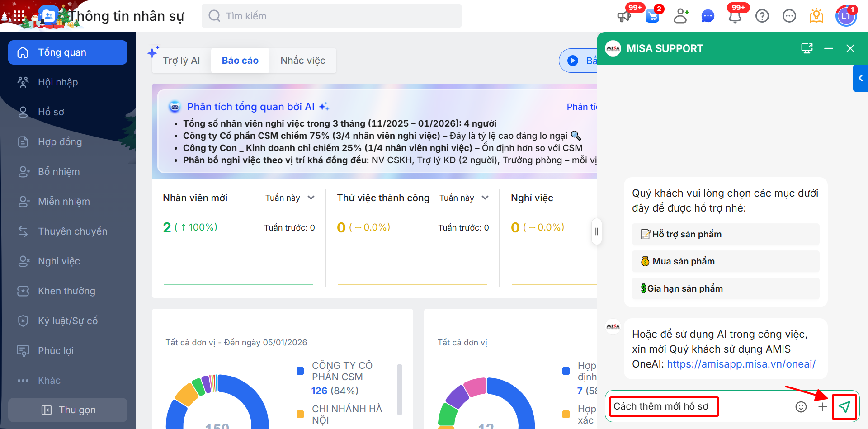Minimize the MISA Support chat panel

pos(829,48)
